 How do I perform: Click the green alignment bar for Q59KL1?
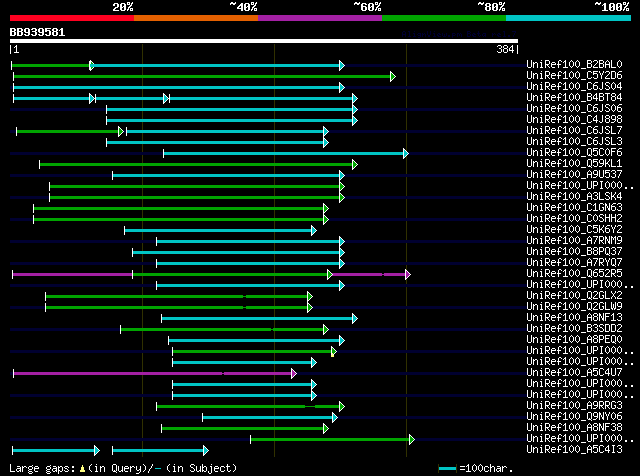tap(196, 165)
